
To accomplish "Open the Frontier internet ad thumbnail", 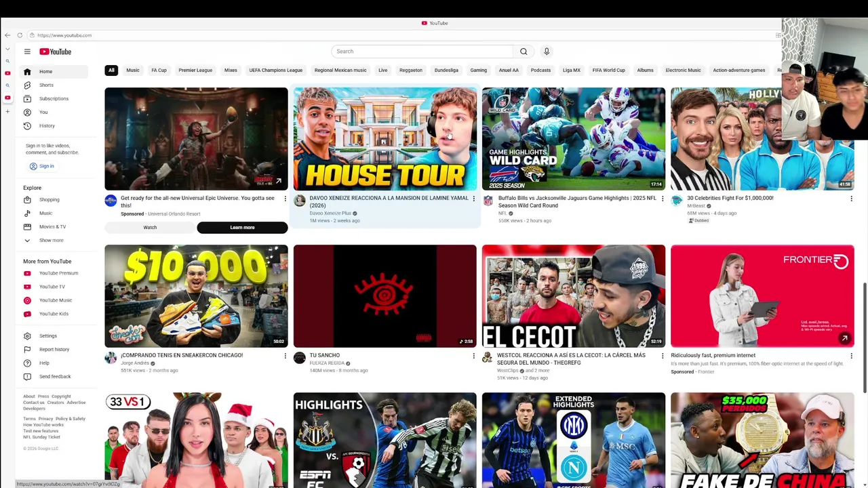I will pyautogui.click(x=762, y=296).
